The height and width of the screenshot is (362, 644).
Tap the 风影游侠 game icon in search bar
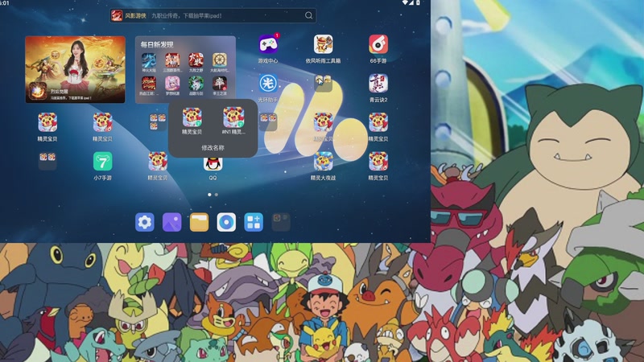(117, 15)
